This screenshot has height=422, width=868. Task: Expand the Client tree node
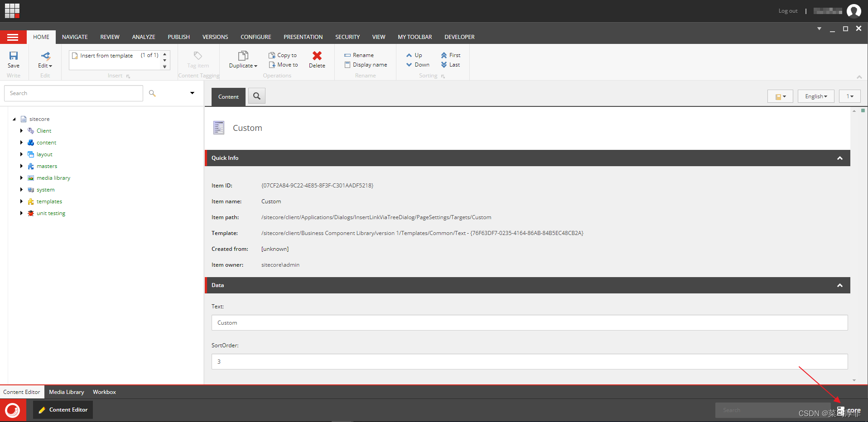(21, 131)
